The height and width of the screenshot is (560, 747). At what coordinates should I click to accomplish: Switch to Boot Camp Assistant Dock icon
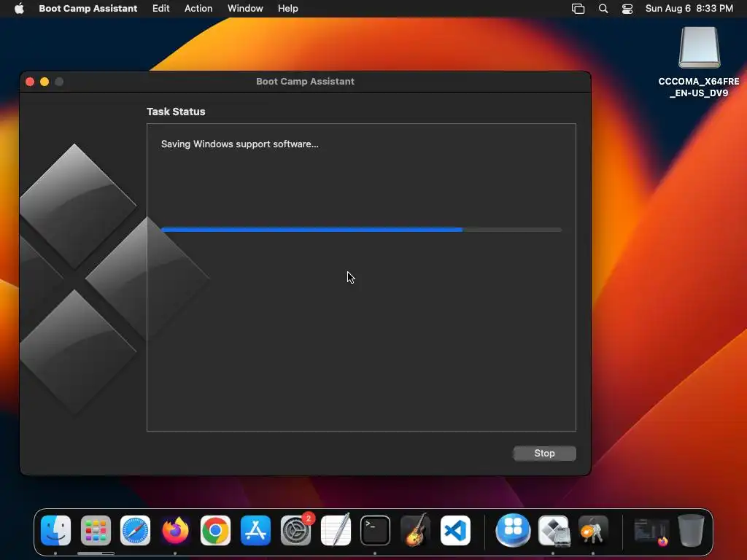click(554, 531)
